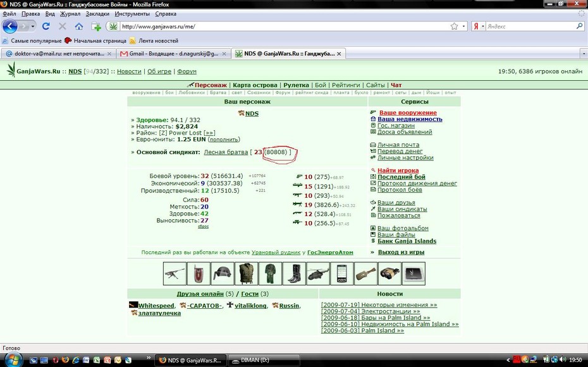
Task: Expand the bookmark star dropdown arrow
Action: point(464,27)
